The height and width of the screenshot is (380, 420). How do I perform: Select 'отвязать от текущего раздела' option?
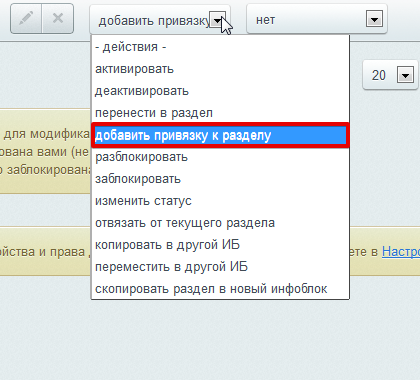220,223
